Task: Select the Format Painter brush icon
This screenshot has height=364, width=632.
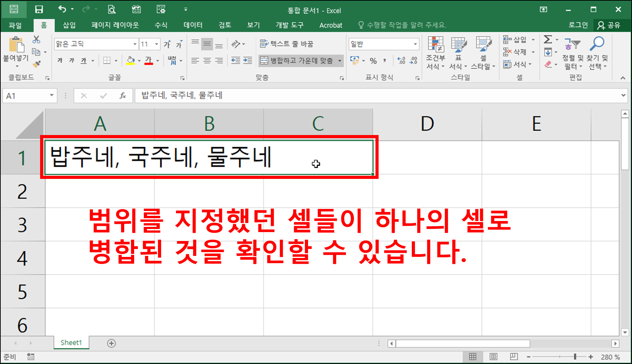Action: (x=36, y=64)
